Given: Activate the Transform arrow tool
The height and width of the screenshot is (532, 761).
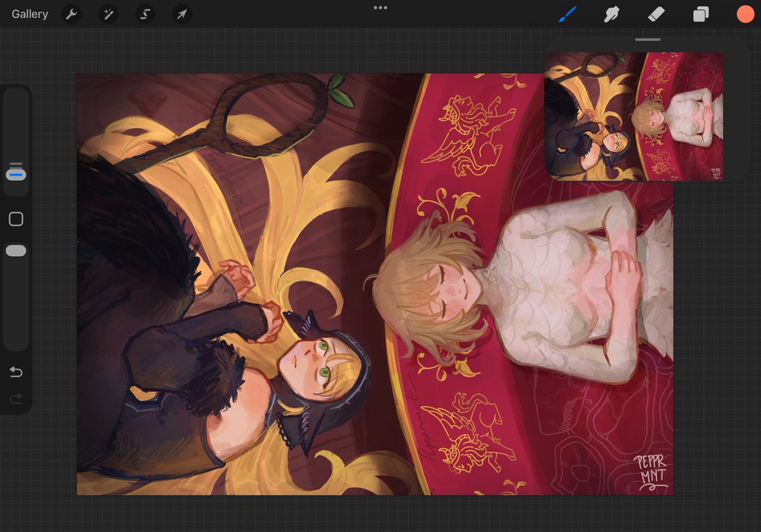Looking at the screenshot, I should (182, 14).
